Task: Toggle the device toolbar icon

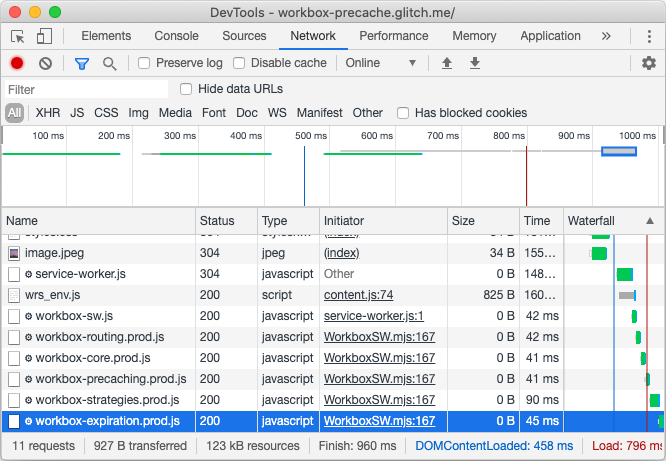Action: tap(44, 36)
